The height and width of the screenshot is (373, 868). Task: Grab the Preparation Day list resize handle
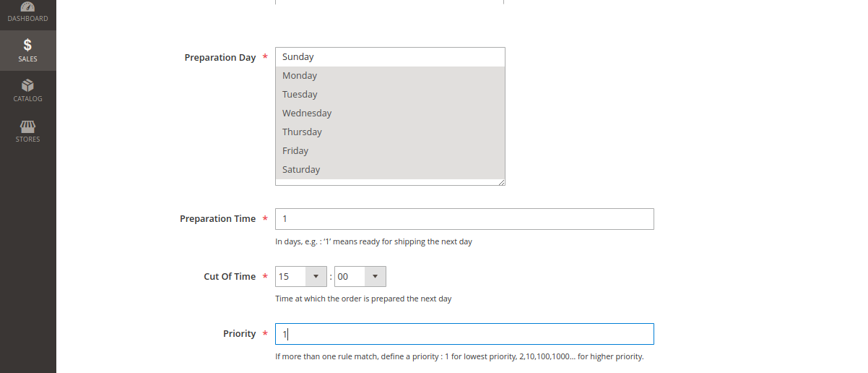[x=501, y=182]
